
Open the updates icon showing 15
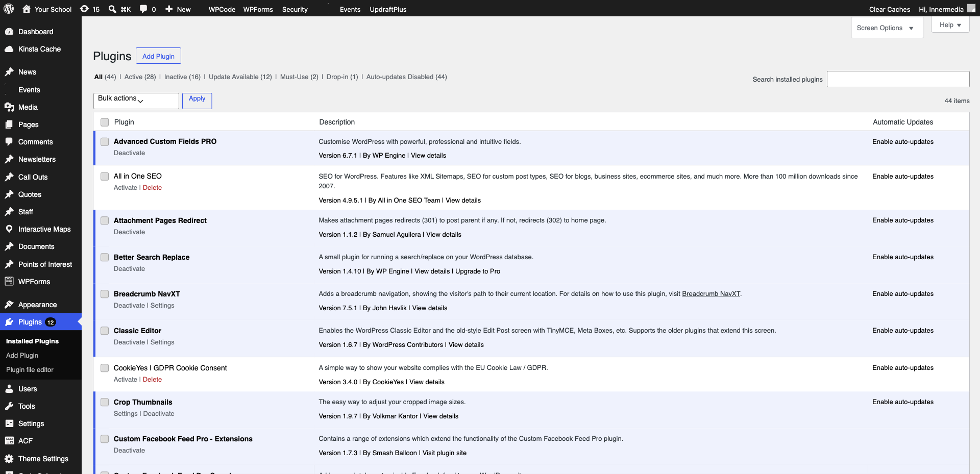(84, 9)
